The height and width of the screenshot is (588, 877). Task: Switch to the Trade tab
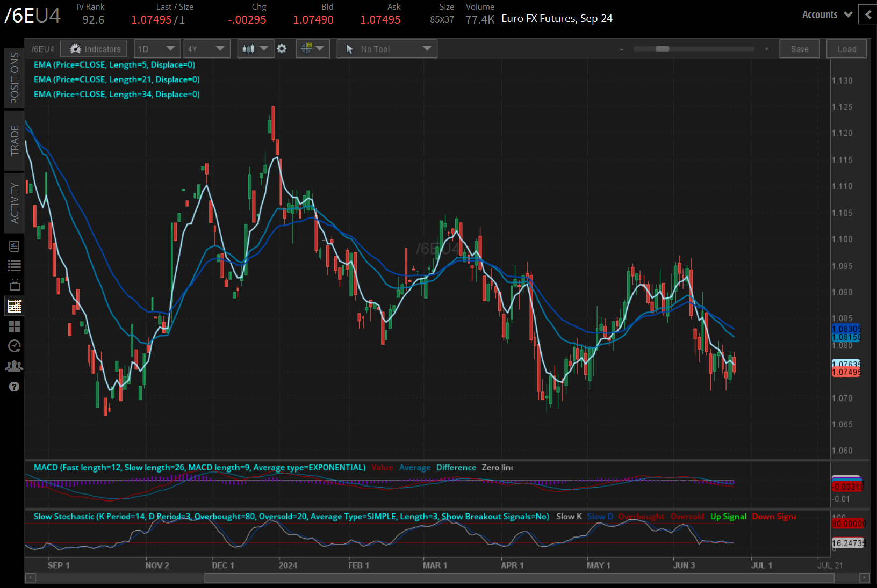[15, 141]
